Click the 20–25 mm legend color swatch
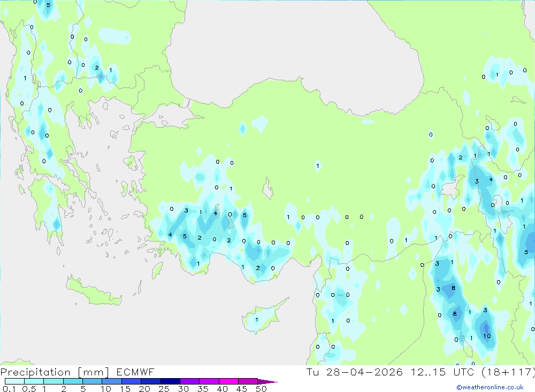The width and height of the screenshot is (535, 392). pos(150,381)
